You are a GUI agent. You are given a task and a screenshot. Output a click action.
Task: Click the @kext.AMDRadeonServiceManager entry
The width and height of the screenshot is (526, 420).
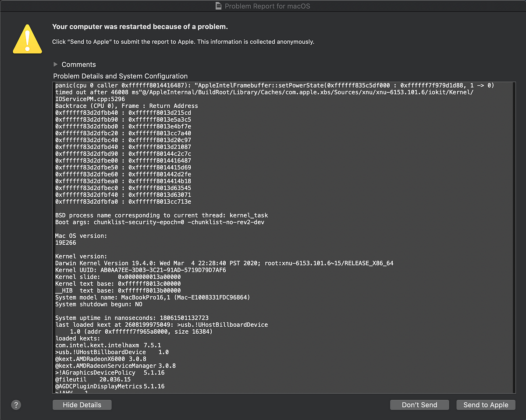116,366
